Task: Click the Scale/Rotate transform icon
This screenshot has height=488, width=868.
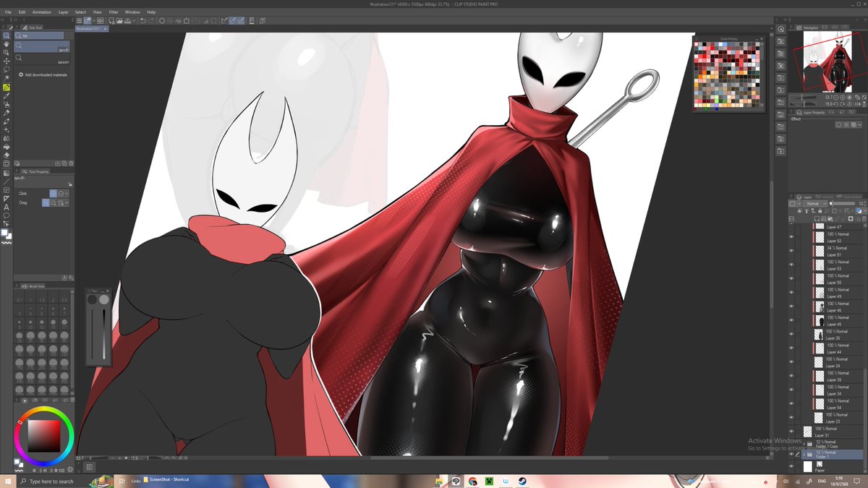Action: pyautogui.click(x=187, y=21)
